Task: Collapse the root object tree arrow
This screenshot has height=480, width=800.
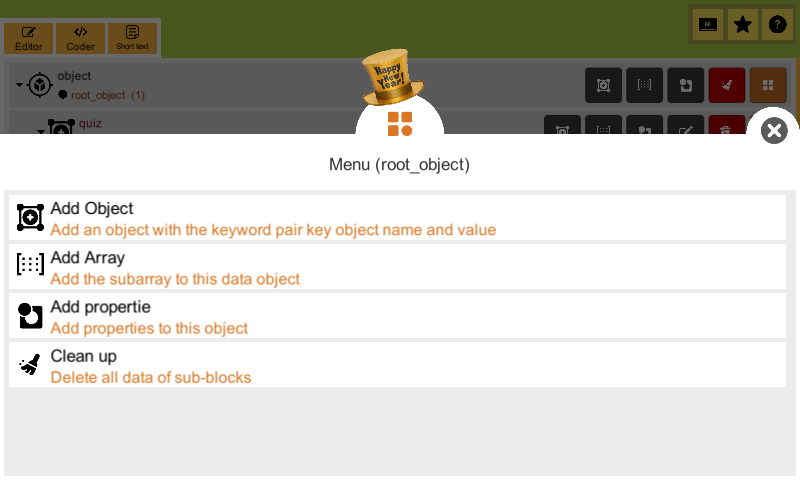Action: [x=19, y=85]
